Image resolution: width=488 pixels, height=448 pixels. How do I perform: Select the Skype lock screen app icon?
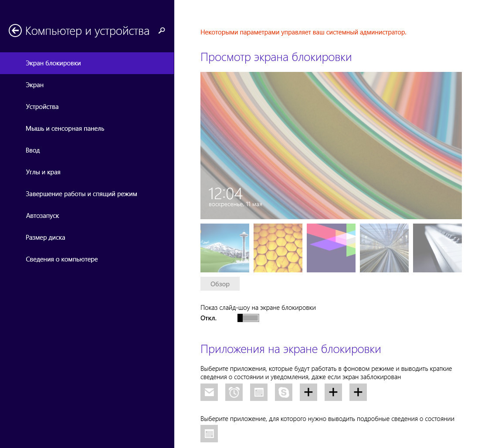[x=284, y=392]
